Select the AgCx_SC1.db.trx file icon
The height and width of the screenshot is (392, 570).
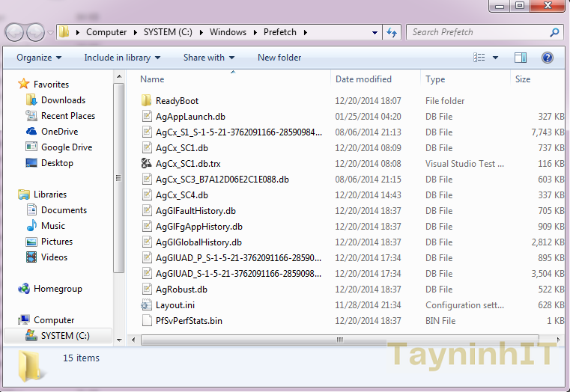147,164
